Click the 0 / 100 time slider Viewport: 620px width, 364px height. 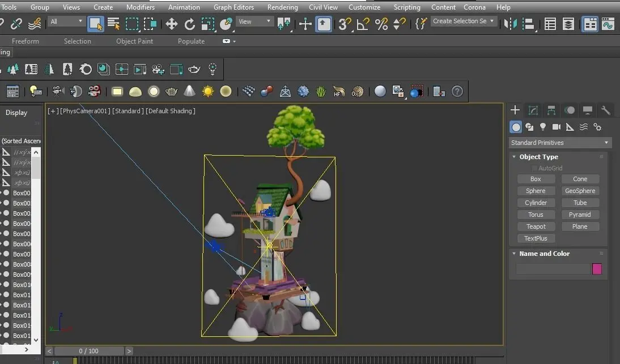[x=88, y=351]
